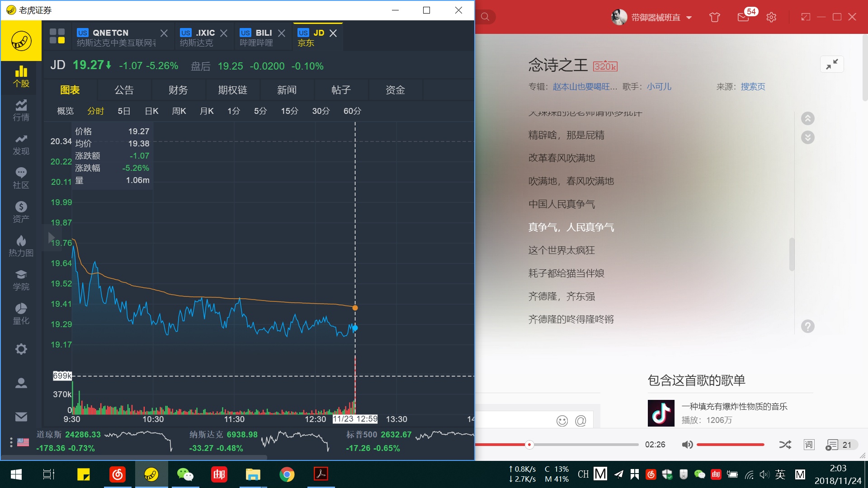Screen dimensions: 868x488
Task: Open the 发现 discover sidebar icon
Action: tap(21, 145)
